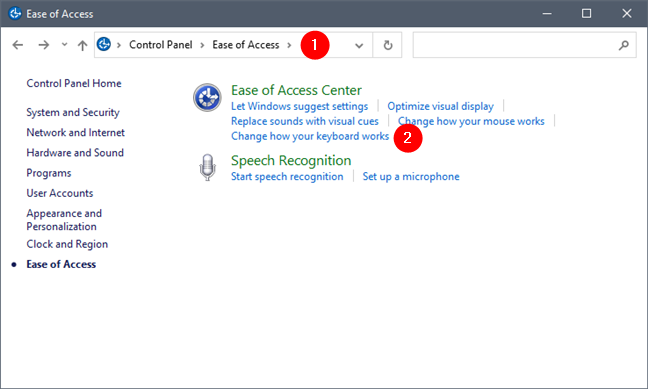Image resolution: width=648 pixels, height=389 pixels.
Task: Click Change how your mouse works
Action: [x=471, y=121]
